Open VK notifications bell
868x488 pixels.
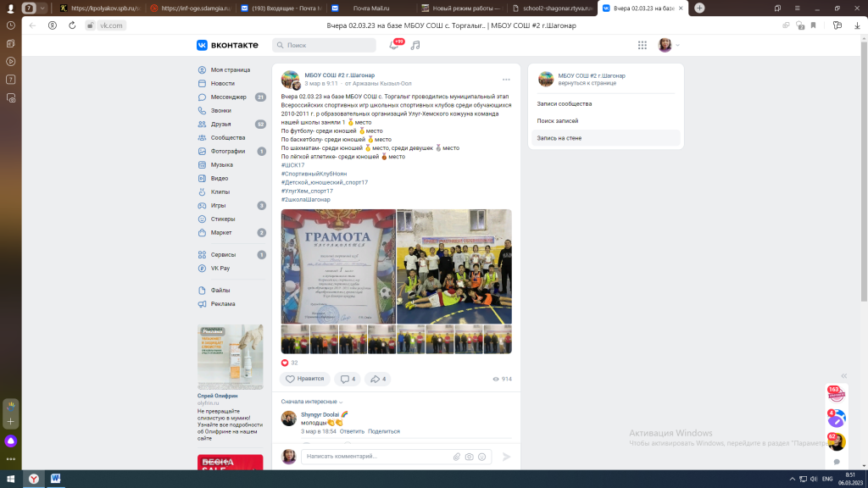(393, 45)
